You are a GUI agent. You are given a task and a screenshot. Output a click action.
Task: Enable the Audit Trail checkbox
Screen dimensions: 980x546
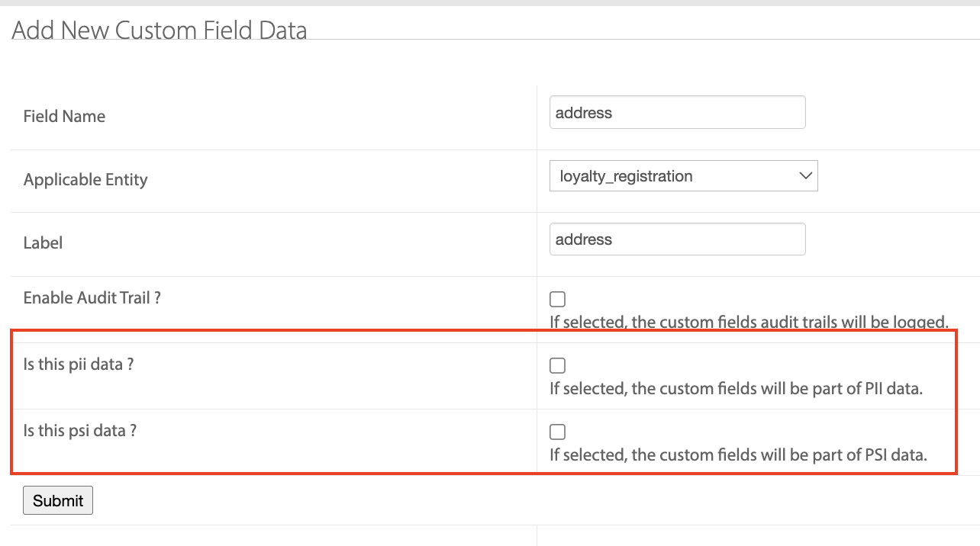pyautogui.click(x=558, y=300)
